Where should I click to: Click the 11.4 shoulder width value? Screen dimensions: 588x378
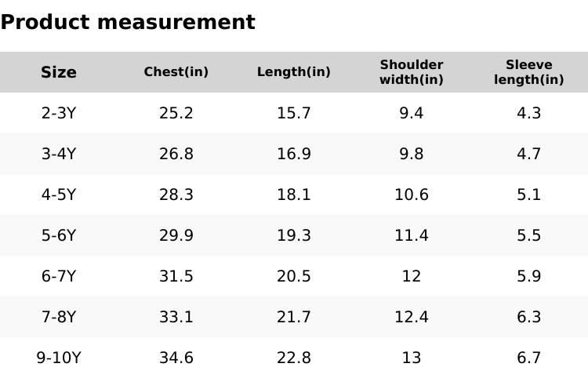pos(412,235)
